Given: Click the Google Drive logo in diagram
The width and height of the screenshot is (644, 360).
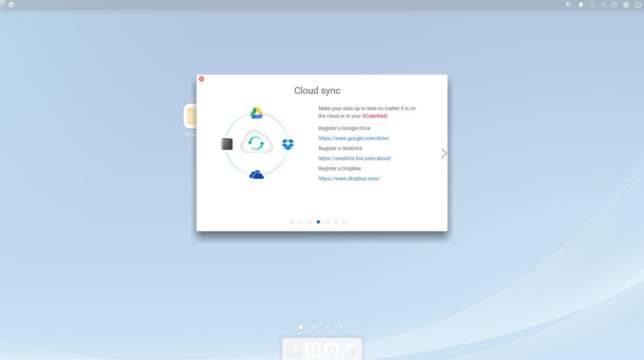Looking at the screenshot, I should pyautogui.click(x=257, y=113).
